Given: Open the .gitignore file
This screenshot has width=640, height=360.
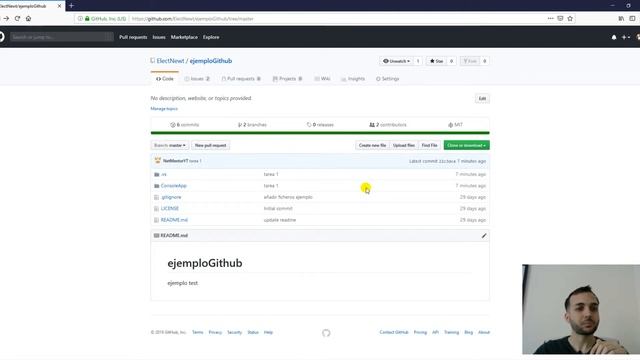Looking at the screenshot, I should 171,197.
